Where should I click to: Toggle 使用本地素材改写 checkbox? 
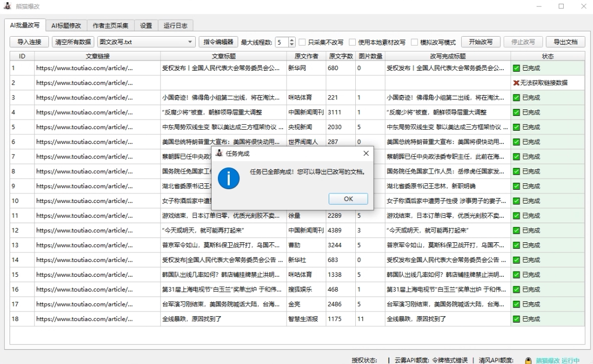(x=352, y=42)
